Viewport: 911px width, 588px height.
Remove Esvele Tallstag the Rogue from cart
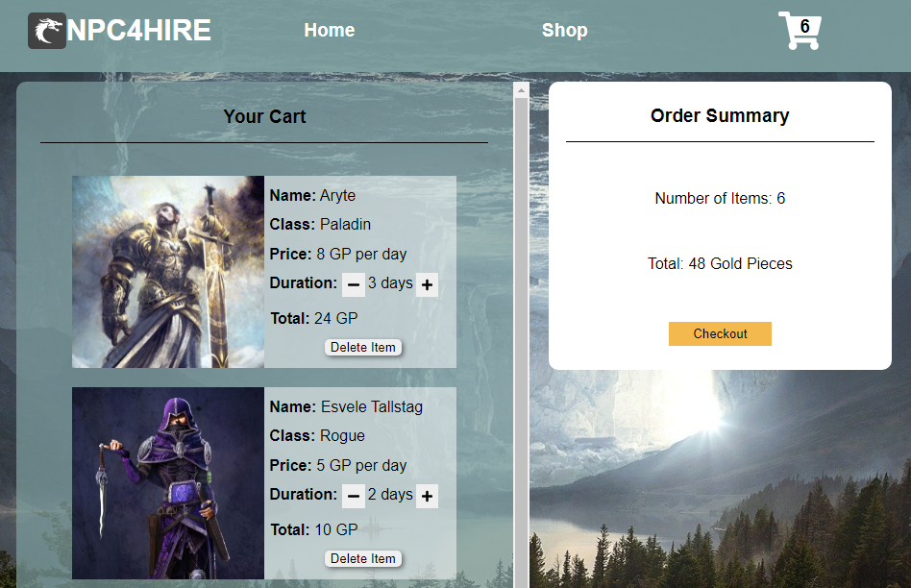tap(362, 558)
